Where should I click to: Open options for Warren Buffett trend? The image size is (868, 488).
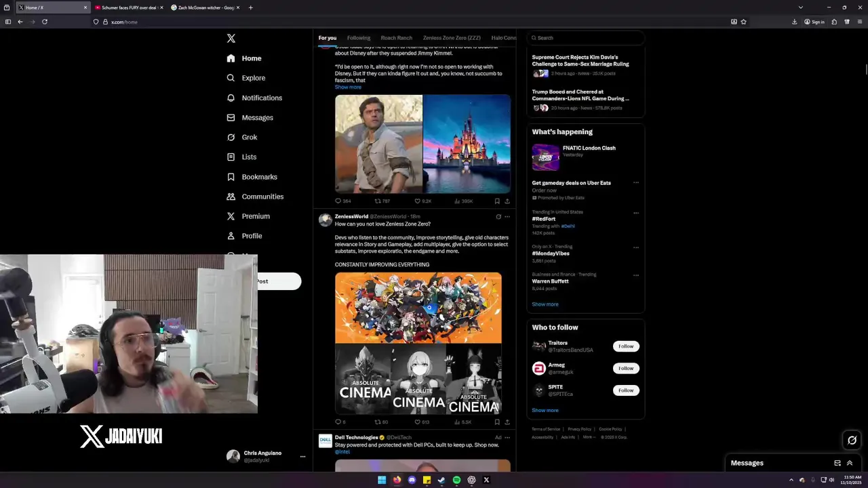pyautogui.click(x=636, y=275)
